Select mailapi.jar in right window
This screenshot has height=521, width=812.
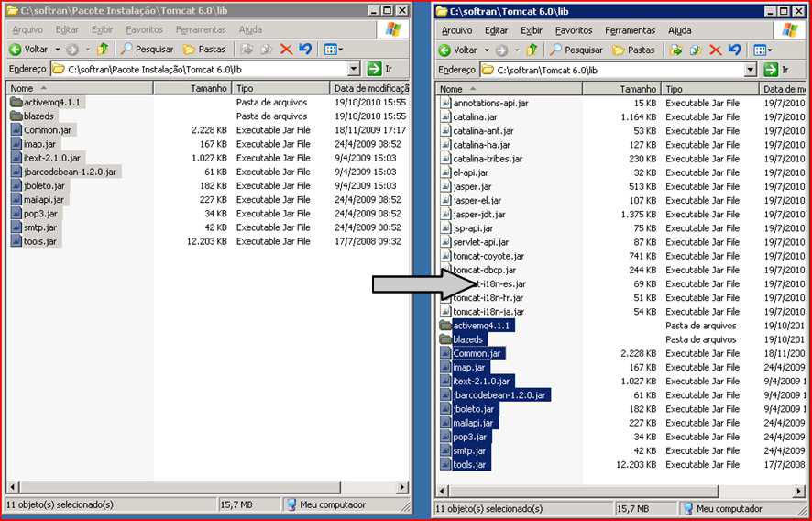coord(468,423)
